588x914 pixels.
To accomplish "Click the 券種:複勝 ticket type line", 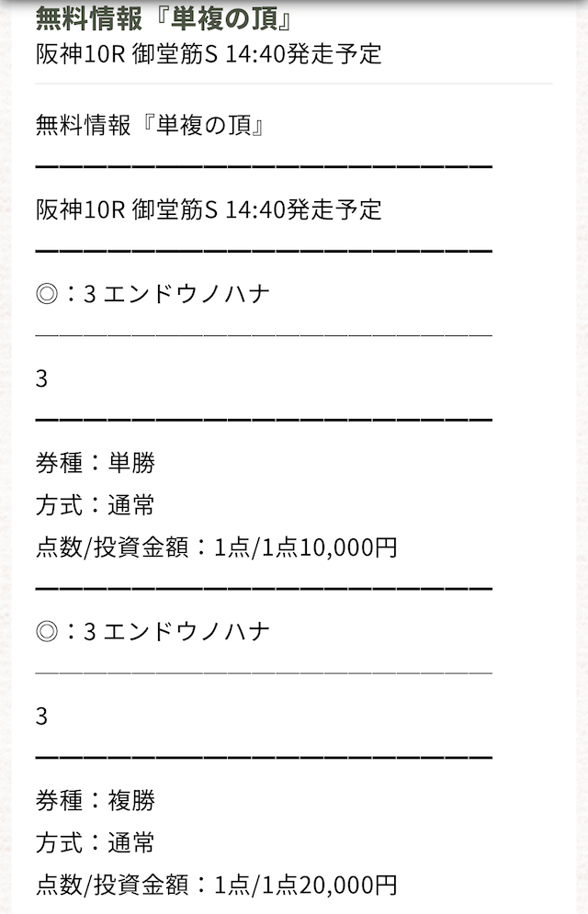I will [95, 800].
